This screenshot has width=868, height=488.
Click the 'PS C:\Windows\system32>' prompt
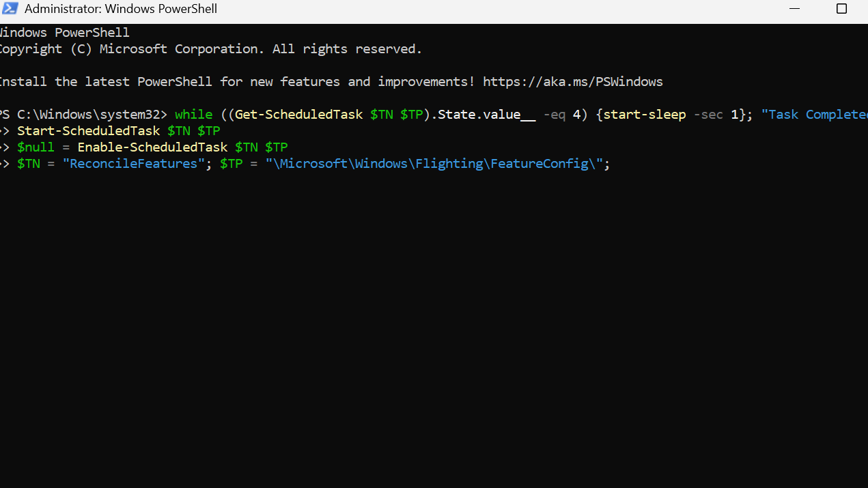[x=82, y=115]
